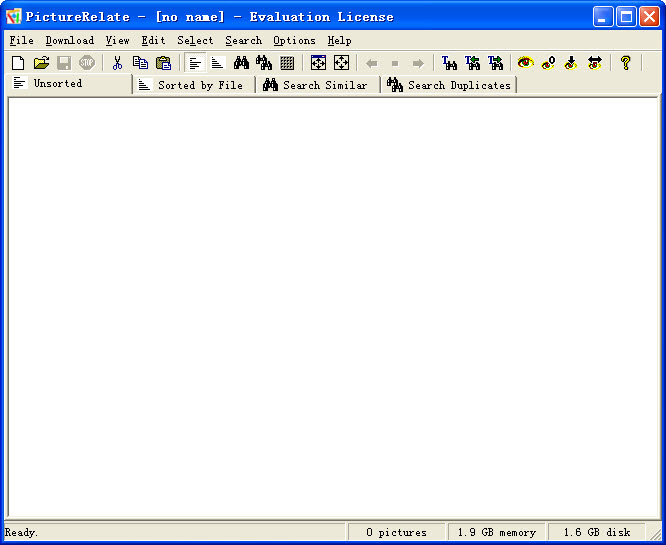Click the scissors Cut icon
666x545 pixels.
tap(117, 63)
